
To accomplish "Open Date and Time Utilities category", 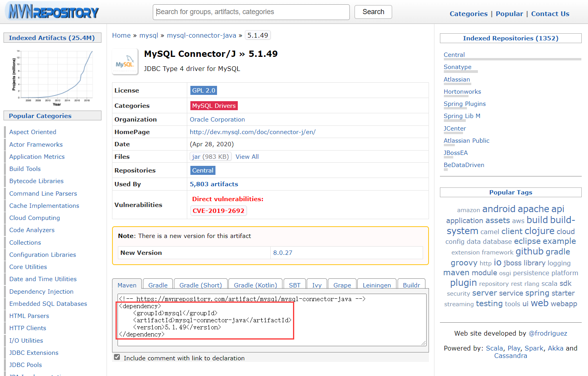I will point(43,279).
